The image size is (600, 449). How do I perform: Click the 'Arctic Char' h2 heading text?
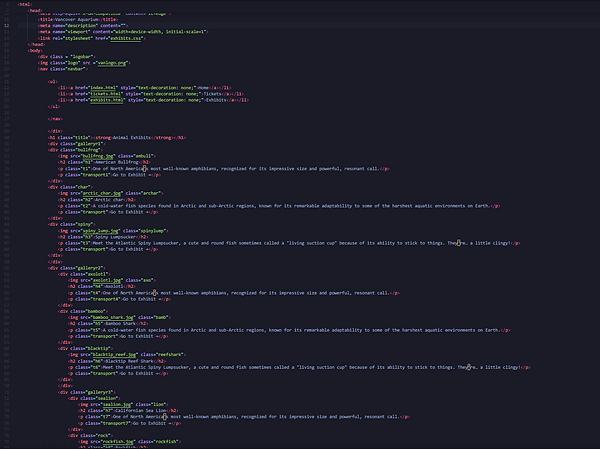pos(111,199)
